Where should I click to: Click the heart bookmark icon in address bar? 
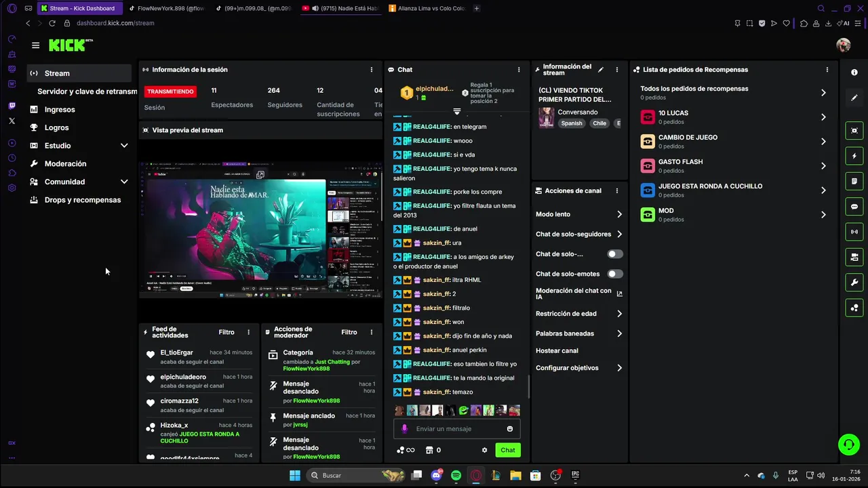click(787, 23)
